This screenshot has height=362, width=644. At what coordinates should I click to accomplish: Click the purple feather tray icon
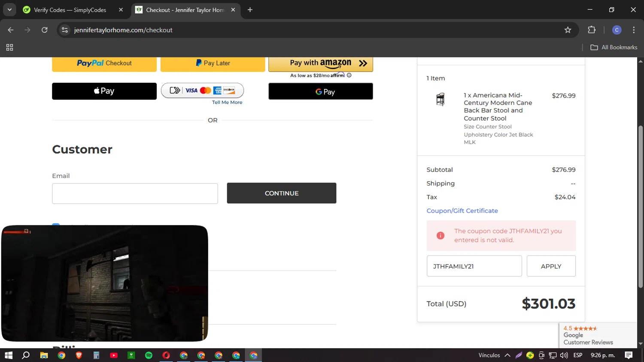tap(519, 355)
